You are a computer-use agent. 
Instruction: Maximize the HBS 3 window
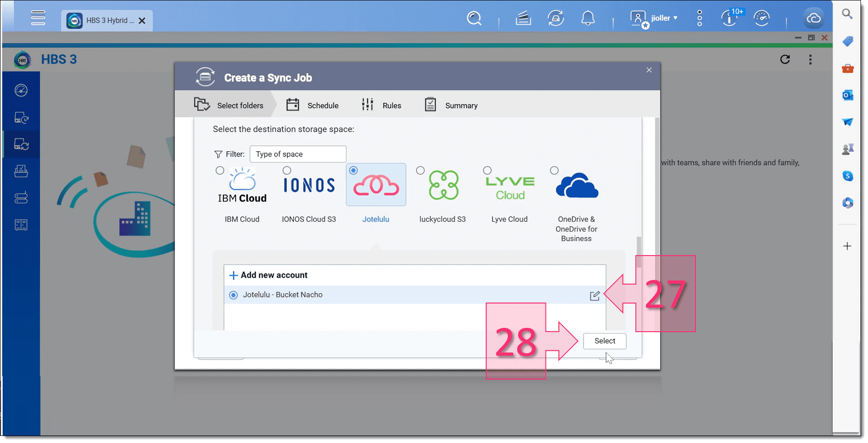811,38
